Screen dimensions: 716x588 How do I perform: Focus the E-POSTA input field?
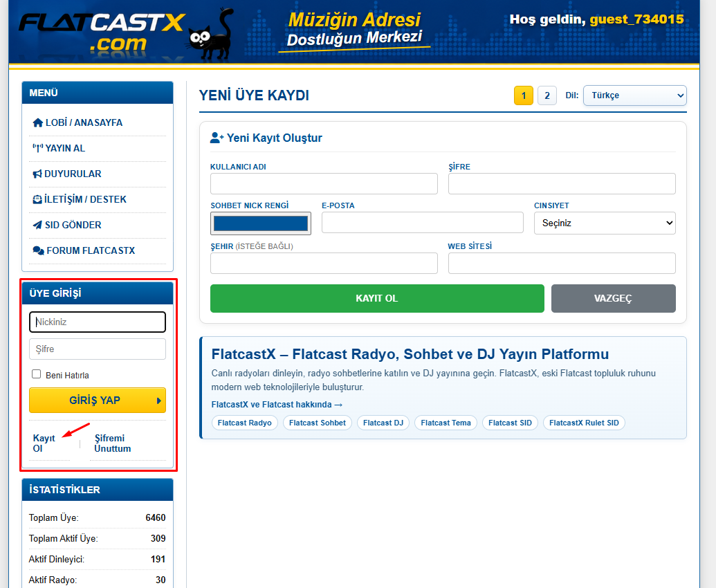pyautogui.click(x=423, y=222)
